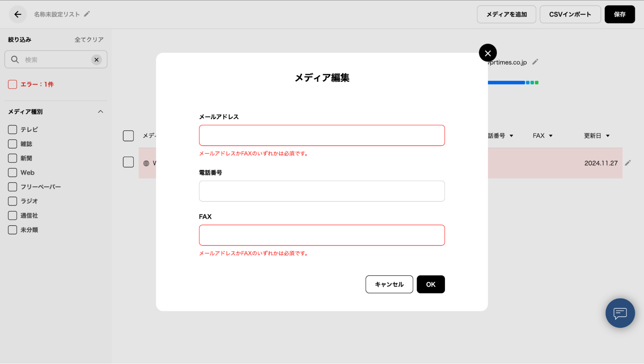The width and height of the screenshot is (644, 364).
Task: Click the 全てクリア link
Action: point(89,40)
